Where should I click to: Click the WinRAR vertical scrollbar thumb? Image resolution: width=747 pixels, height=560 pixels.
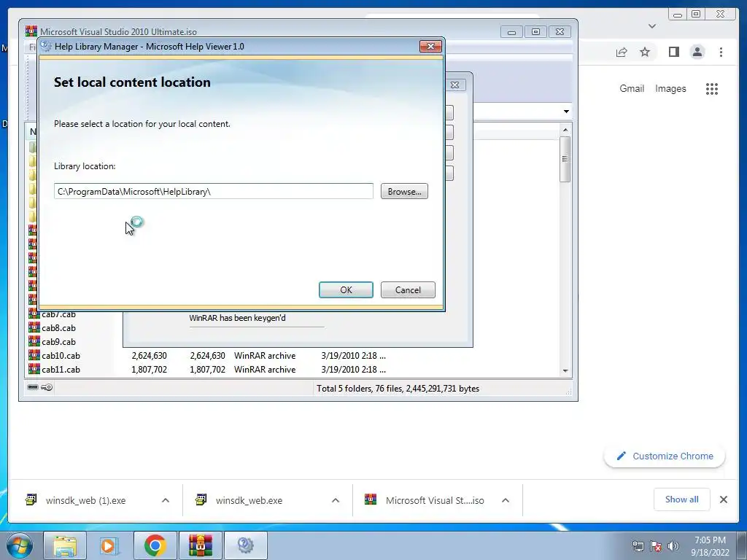[x=565, y=159]
